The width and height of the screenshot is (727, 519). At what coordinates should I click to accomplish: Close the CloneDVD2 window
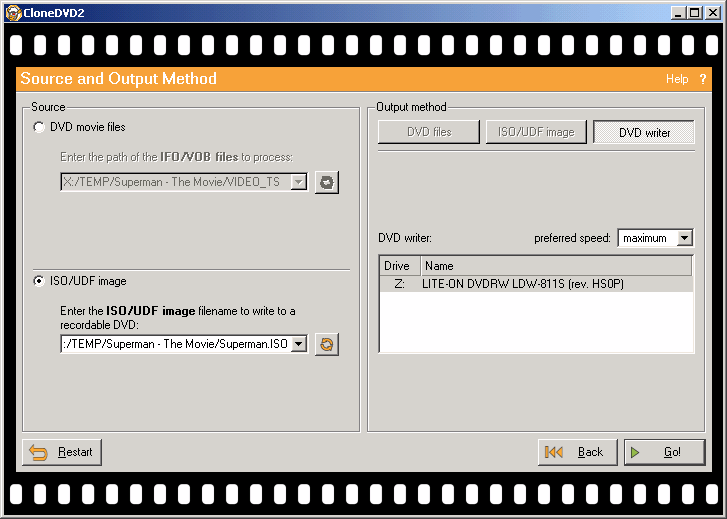coord(713,13)
